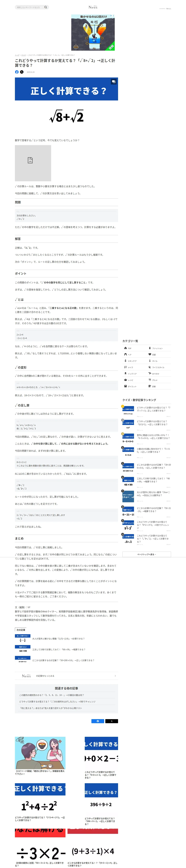Click クイズ breadcrumb link

[x=24, y=55]
